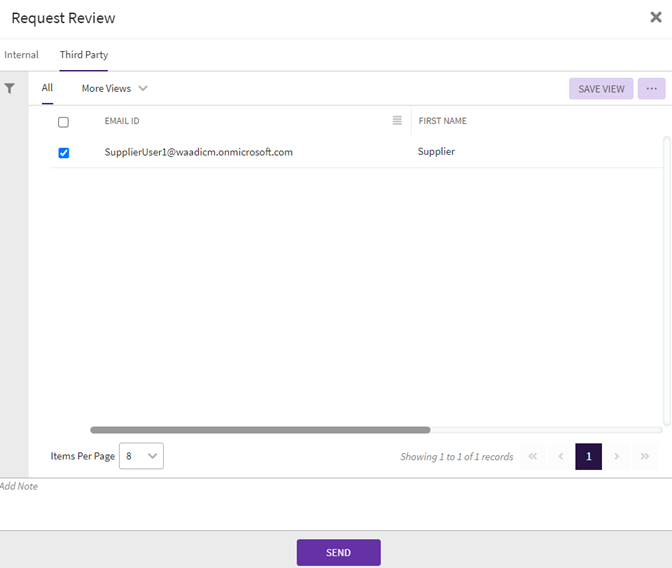The width and height of the screenshot is (672, 568).
Task: Uncheck the SupplierUser1 row checkbox
Action: [64, 153]
